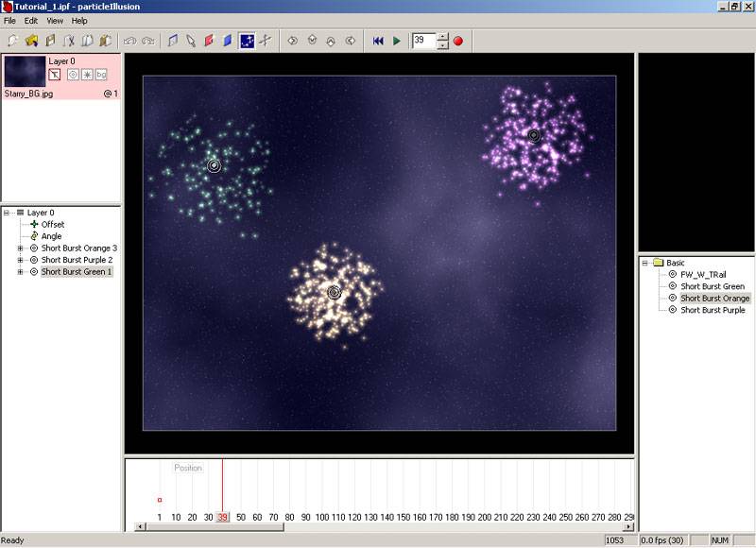Screen dimensions: 756x548
Task: Click the redo arrow icon
Action: 147,41
